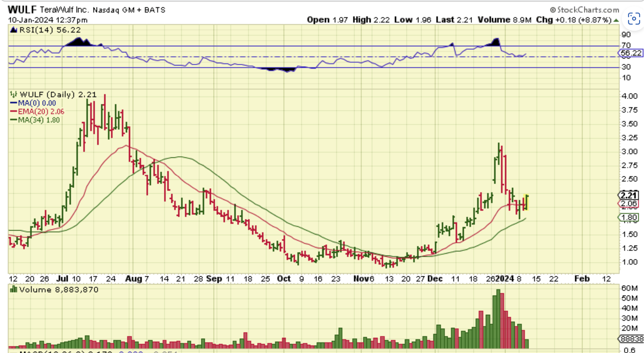The width and height of the screenshot is (644, 353).
Task: Click the Aug label on date axis
Action: [133, 279]
